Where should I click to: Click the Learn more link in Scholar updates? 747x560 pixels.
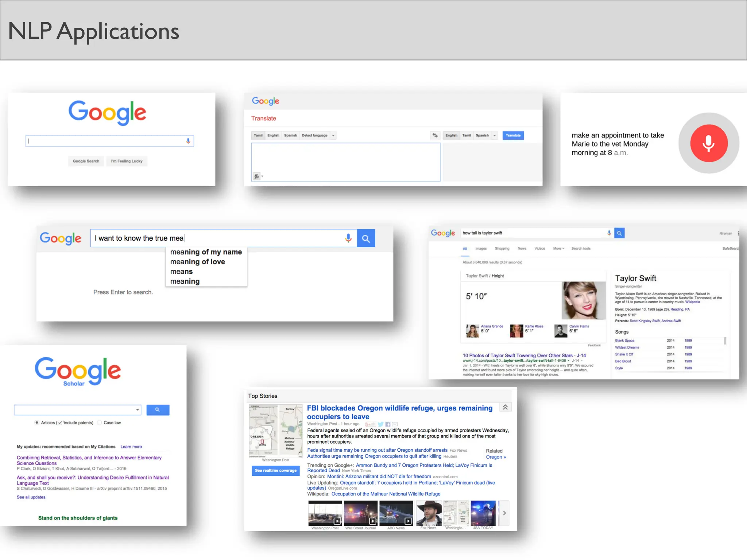[x=131, y=447]
